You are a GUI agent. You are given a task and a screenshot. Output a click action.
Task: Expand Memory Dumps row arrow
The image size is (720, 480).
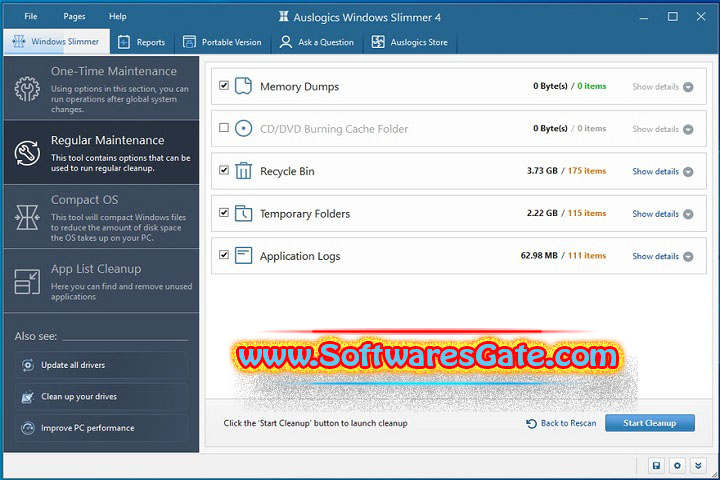click(x=688, y=87)
